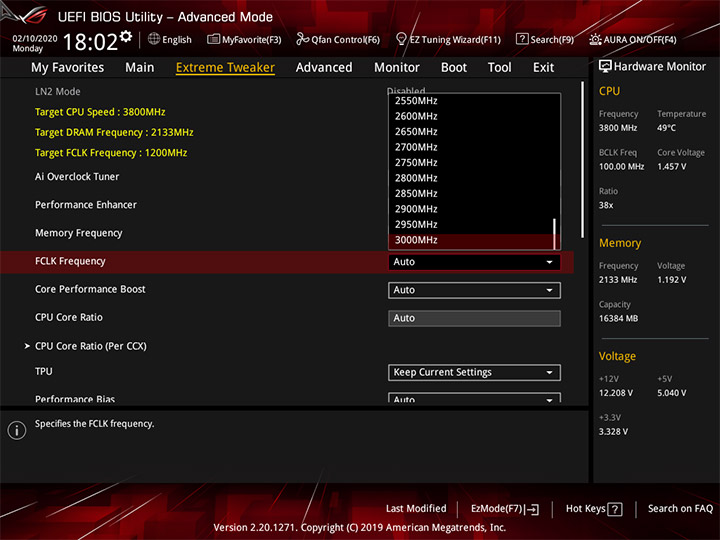The image size is (720, 540).
Task: Select the LN2 Mode row
Action: point(57,91)
